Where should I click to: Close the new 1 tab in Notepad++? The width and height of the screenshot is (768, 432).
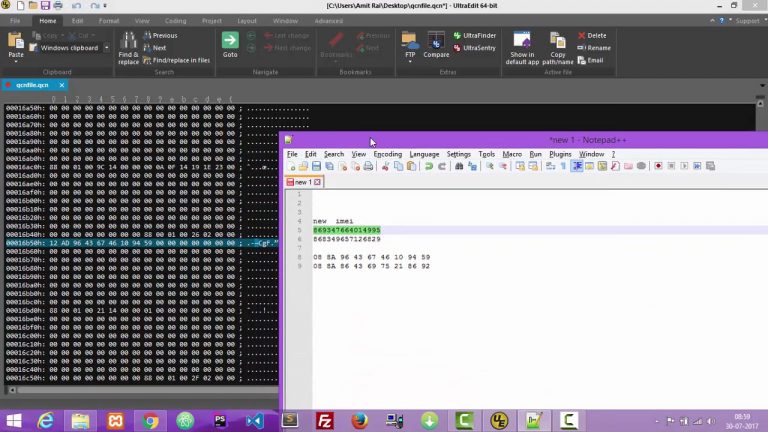(317, 182)
